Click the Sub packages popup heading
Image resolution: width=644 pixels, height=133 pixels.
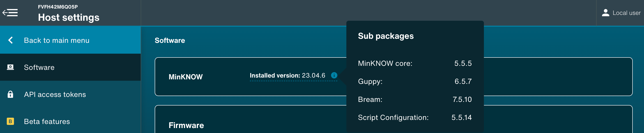point(386,36)
